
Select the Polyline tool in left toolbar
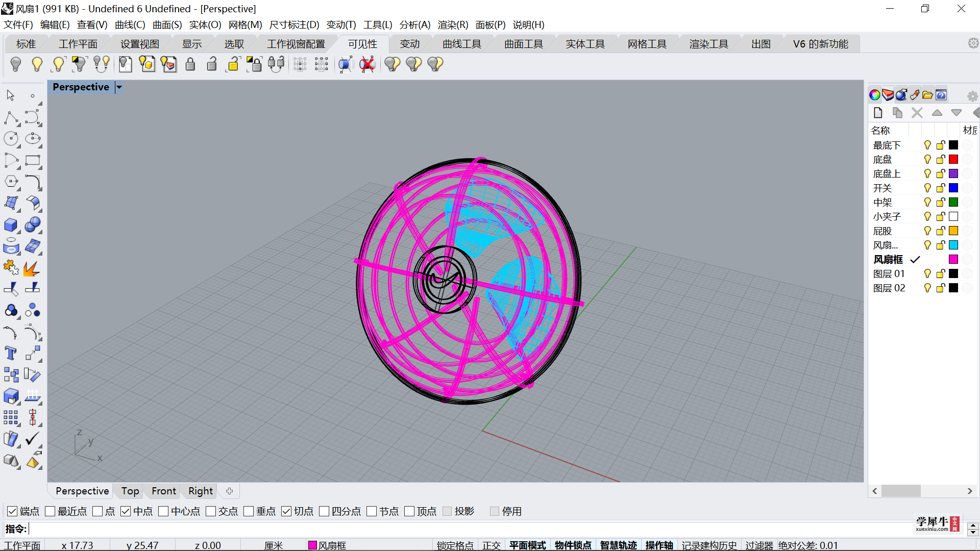[x=11, y=118]
